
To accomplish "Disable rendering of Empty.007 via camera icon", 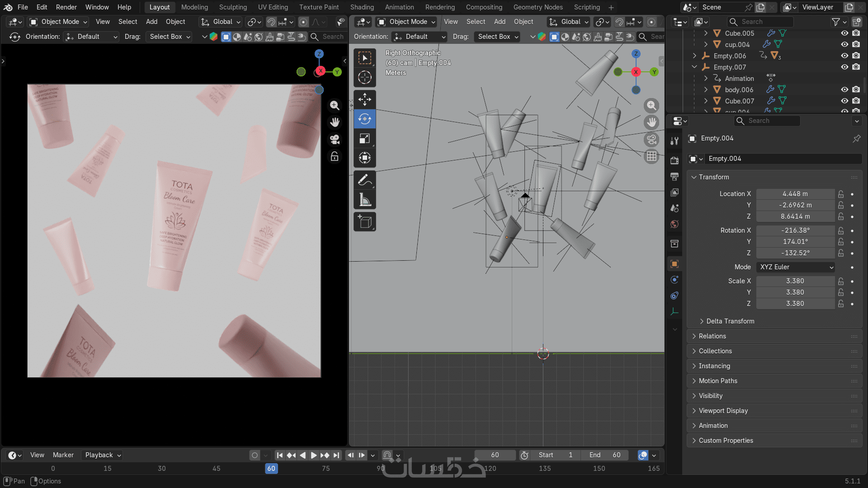I will [x=856, y=67].
